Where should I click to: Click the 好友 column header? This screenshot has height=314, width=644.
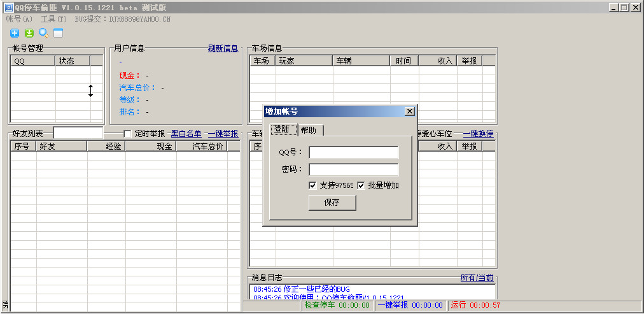[x=62, y=146]
